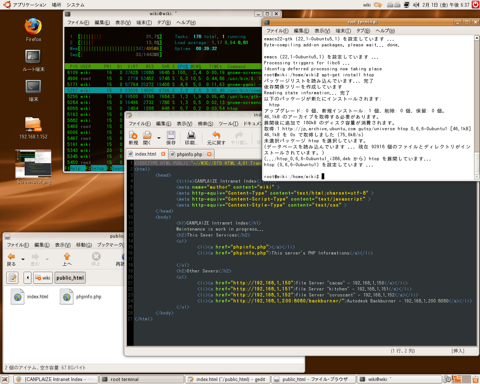Viewport: 480px width, 384px height.
Task: Open wiki@wiki terminal ヘルプ(H) menu
Action: point(186,23)
